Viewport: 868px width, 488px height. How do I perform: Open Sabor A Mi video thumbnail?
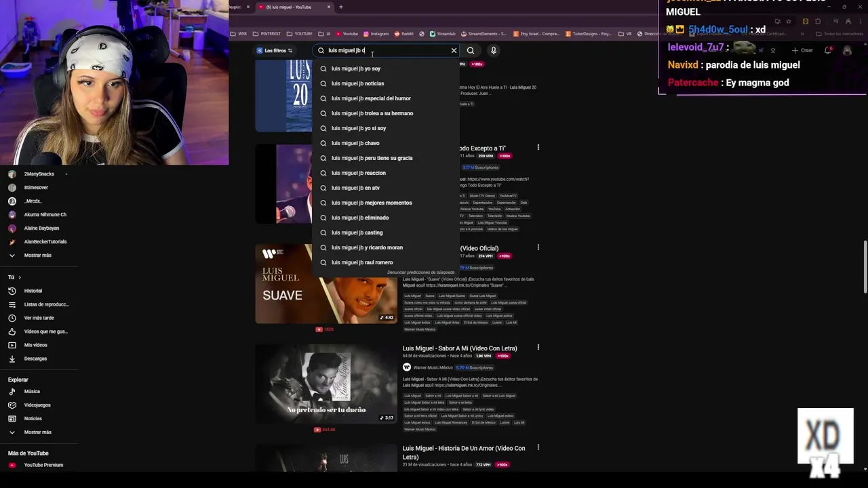tap(326, 384)
